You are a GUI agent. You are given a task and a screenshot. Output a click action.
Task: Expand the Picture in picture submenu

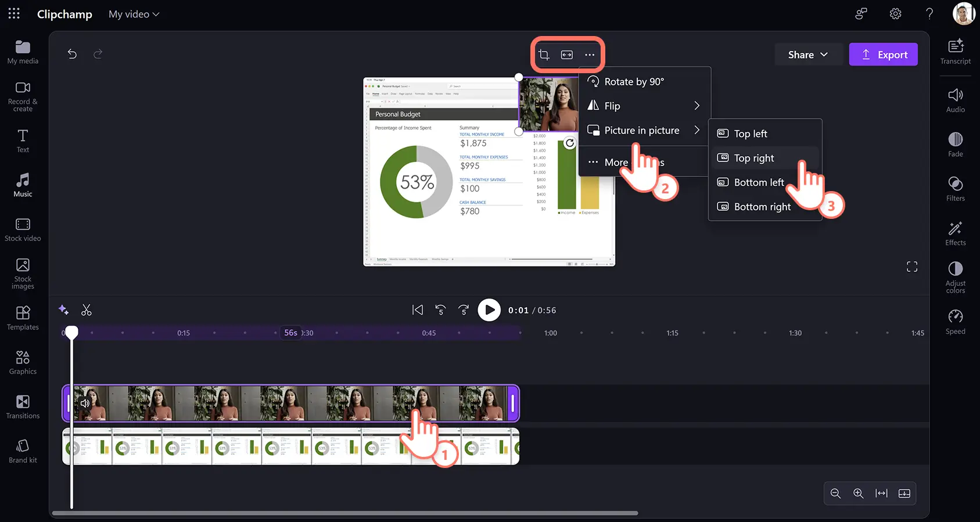(645, 130)
